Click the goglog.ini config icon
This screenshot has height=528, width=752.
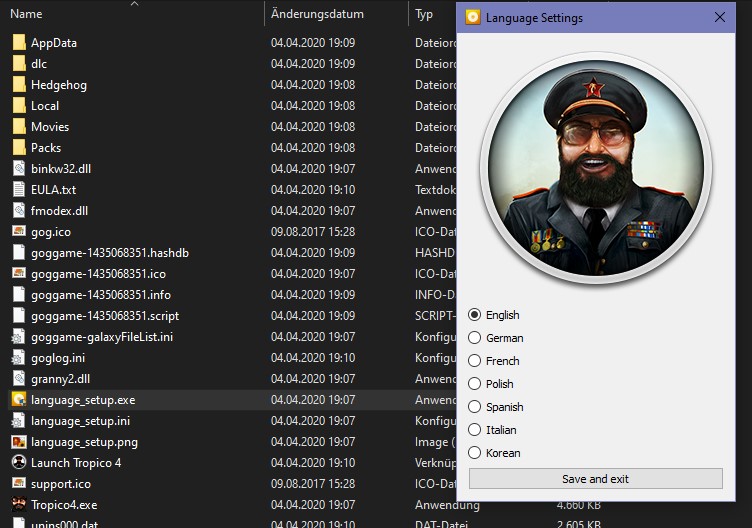[x=19, y=358]
